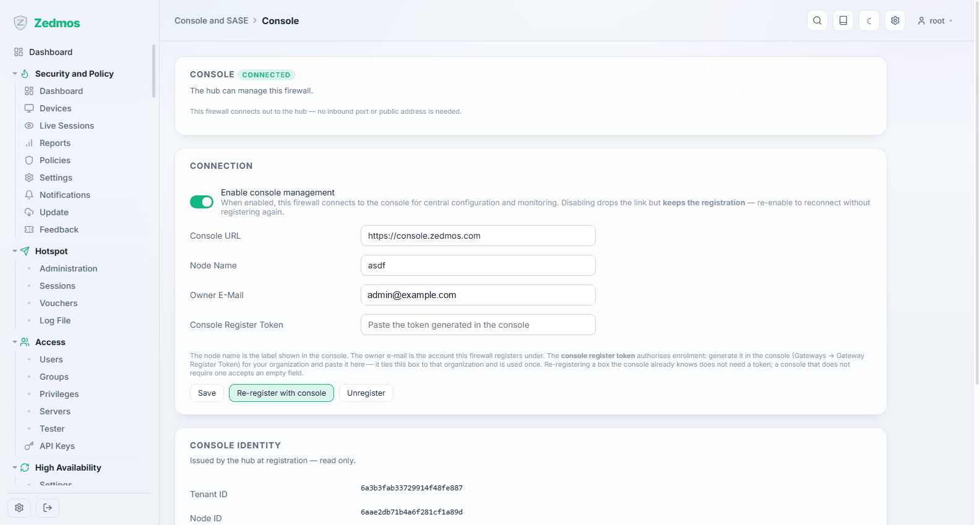This screenshot has height=525, width=980.
Task: Collapse the Security and Policy section
Action: coord(15,74)
